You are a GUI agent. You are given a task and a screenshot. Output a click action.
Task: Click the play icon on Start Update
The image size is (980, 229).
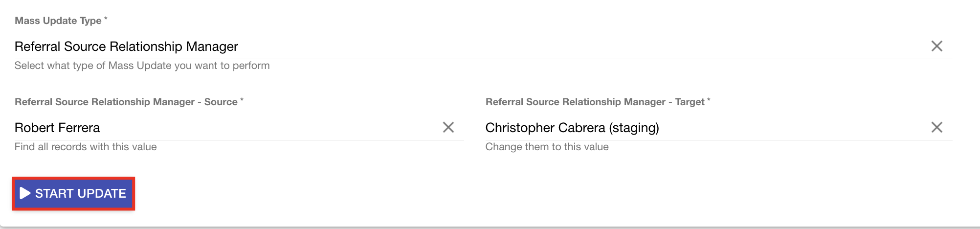(x=25, y=193)
